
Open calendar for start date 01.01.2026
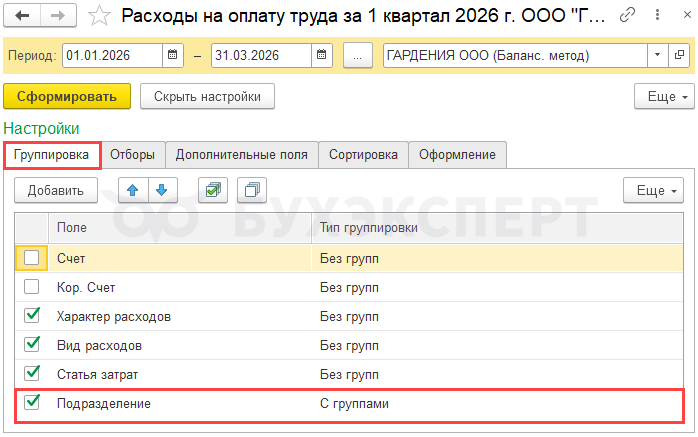(x=172, y=55)
